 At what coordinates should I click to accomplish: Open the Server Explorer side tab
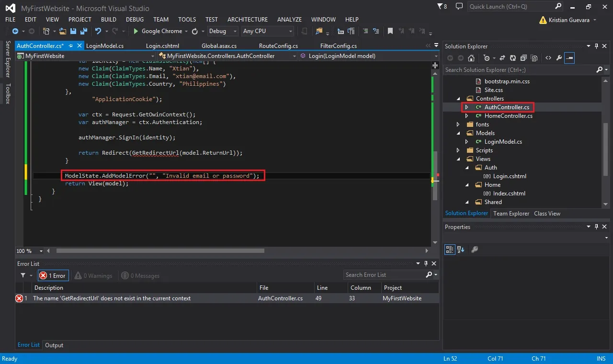point(8,59)
